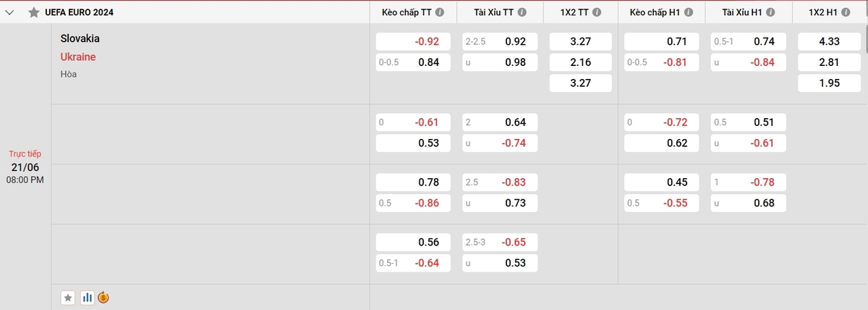Show info for Tài Xỉu H1 column

(x=770, y=12)
